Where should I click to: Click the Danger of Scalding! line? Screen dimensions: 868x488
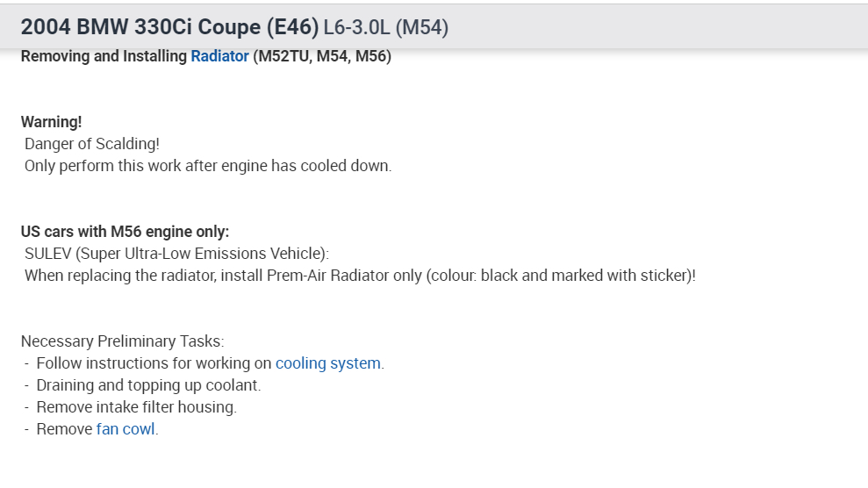pyautogui.click(x=92, y=144)
